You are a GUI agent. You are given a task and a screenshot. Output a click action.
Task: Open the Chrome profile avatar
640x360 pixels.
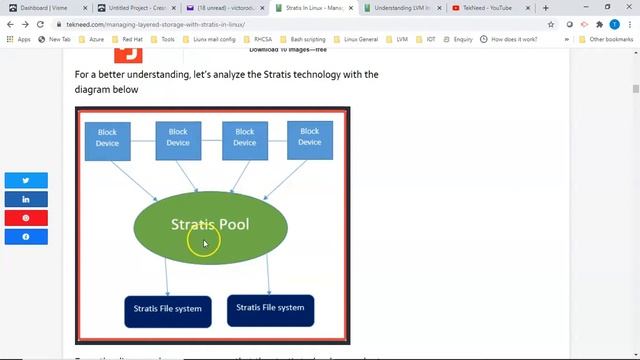[614, 24]
